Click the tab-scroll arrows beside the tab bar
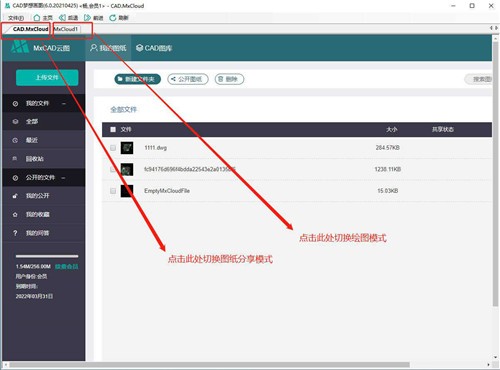Screen dimensions: 500x370 coord(494,28)
